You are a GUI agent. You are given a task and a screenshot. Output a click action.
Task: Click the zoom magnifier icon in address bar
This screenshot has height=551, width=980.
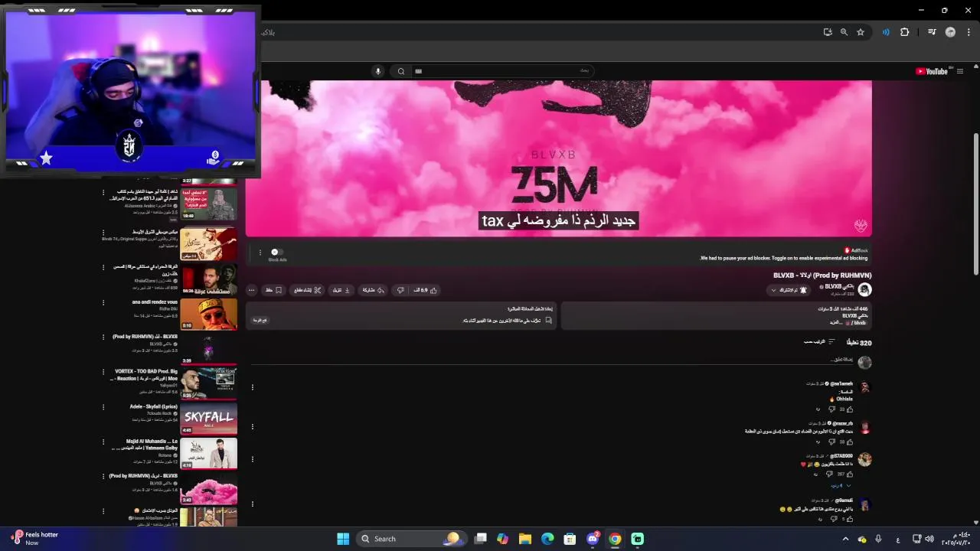[844, 32]
